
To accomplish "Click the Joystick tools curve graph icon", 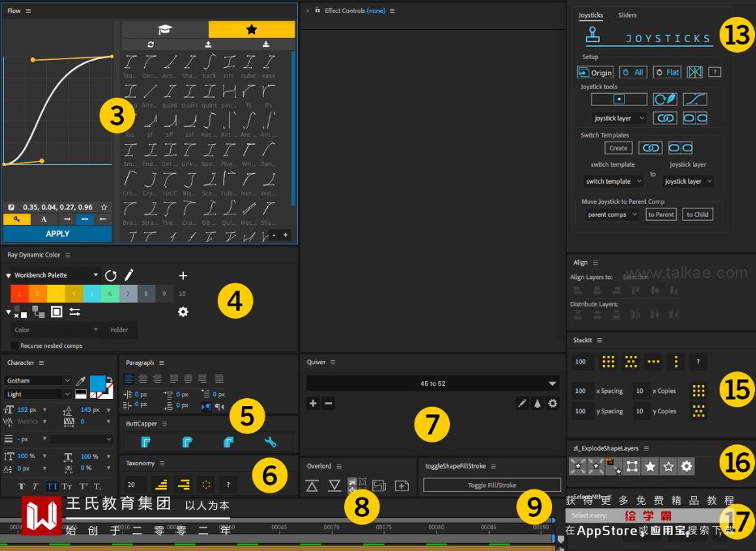I will [694, 100].
